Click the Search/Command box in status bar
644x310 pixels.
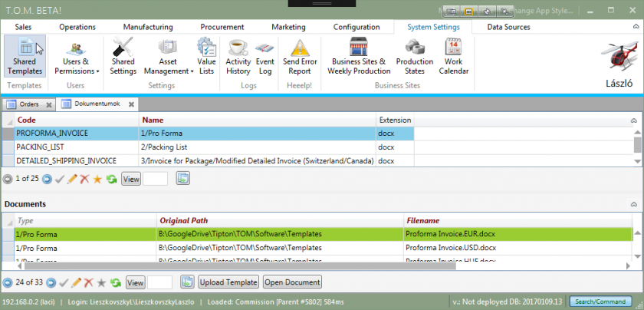click(x=602, y=302)
